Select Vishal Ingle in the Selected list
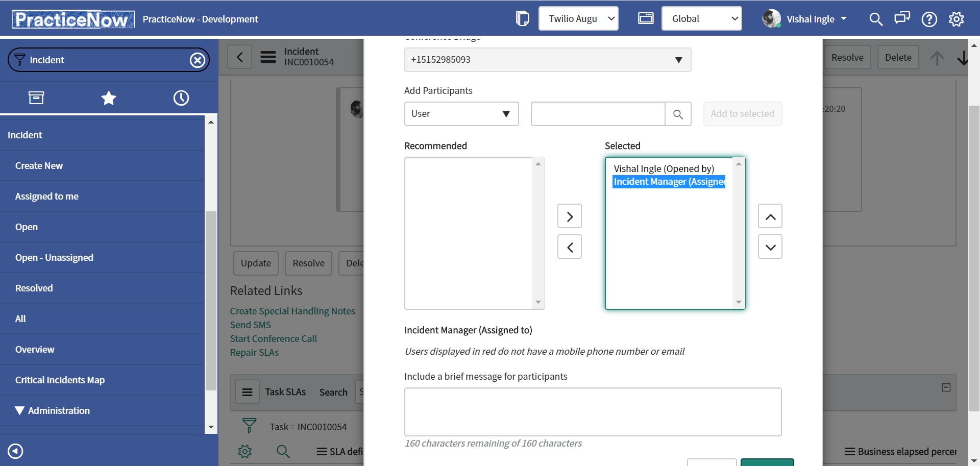 [664, 168]
